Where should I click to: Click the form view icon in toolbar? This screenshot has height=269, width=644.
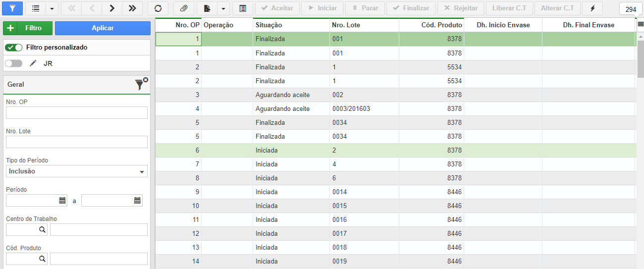(243, 8)
